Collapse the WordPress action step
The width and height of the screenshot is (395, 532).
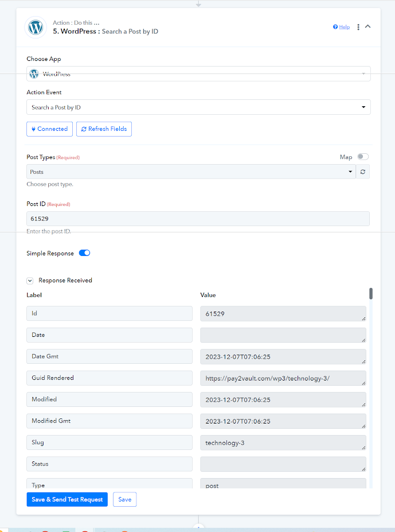click(x=368, y=26)
